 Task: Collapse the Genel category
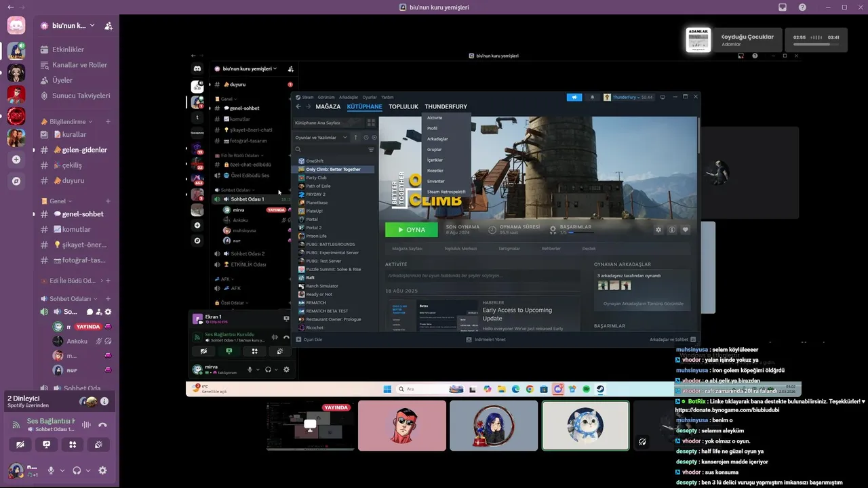pos(56,201)
